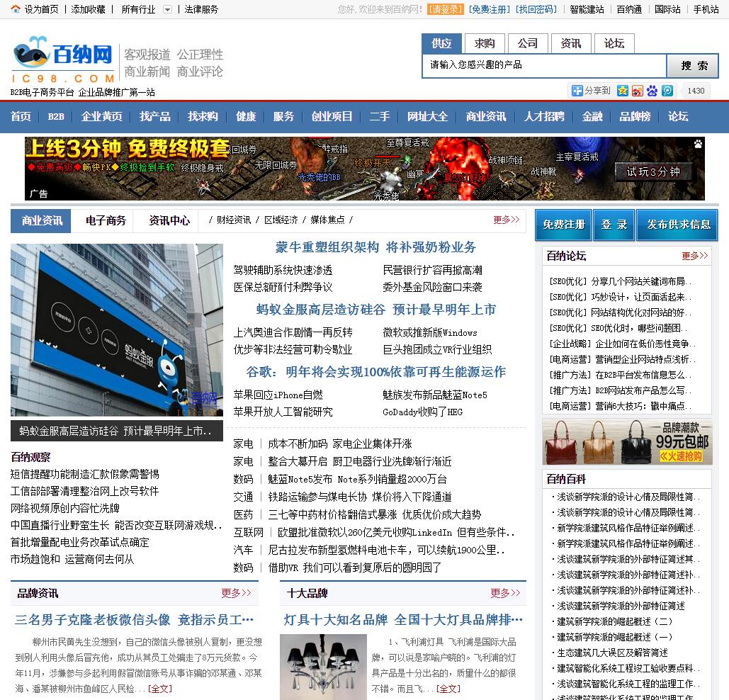Switch to the 电子商务 tab
This screenshot has width=729, height=700.
point(106,221)
